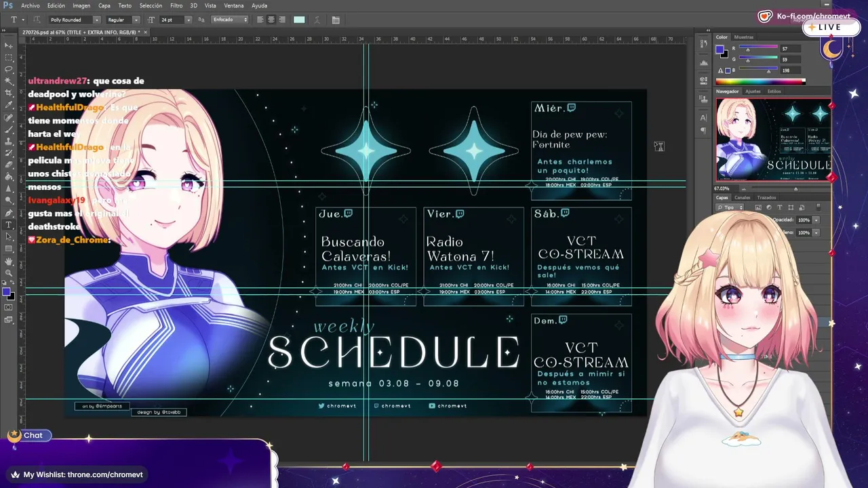Select the Brush tool
The width and height of the screenshot is (868, 488).
(9, 129)
